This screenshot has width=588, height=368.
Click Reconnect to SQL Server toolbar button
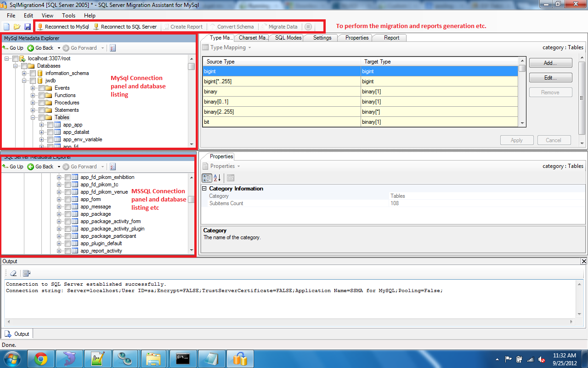point(125,27)
